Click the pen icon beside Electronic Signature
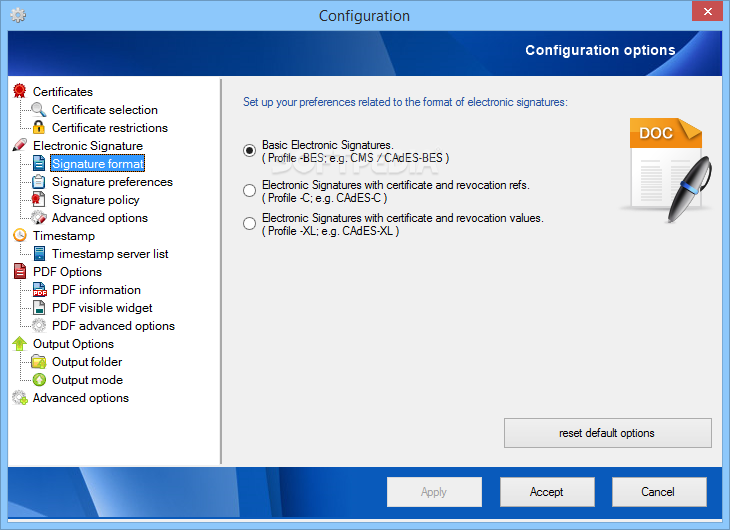Screen dimensions: 730x530 20,145
